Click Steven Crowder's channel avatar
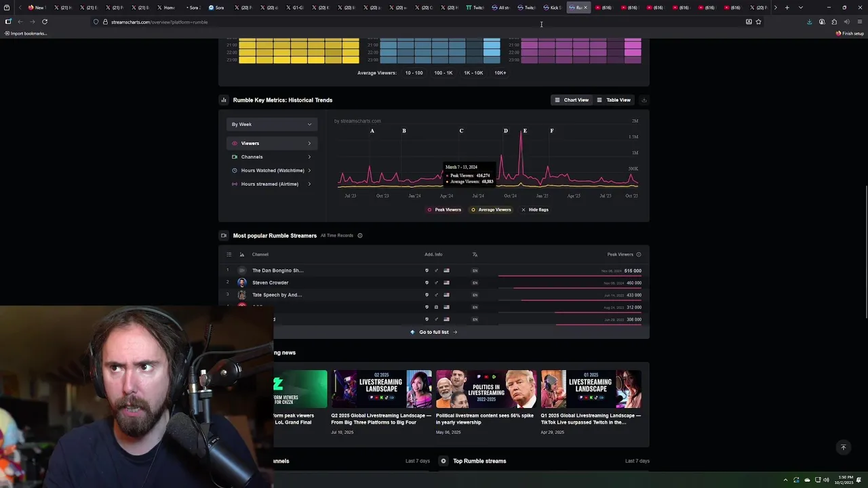 (242, 283)
